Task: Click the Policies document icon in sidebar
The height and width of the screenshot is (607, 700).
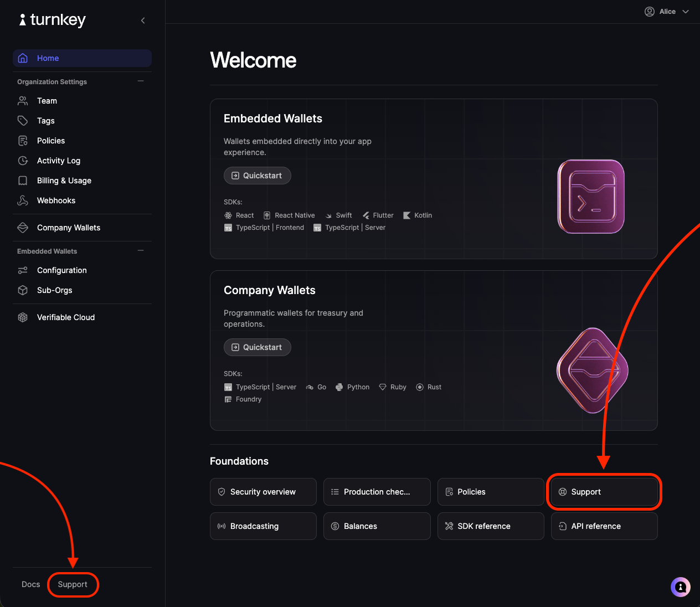Action: point(23,141)
